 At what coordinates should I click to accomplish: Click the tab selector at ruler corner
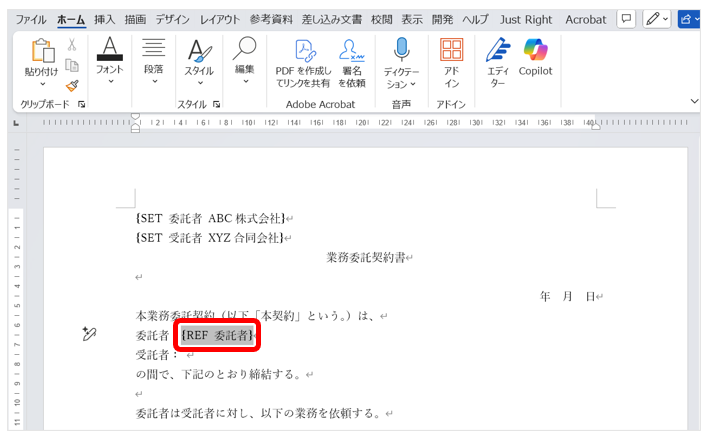pos(16,123)
